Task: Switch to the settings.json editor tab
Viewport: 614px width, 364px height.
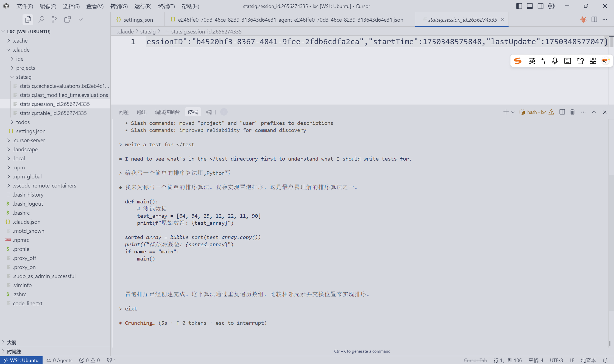Action: 138,20
